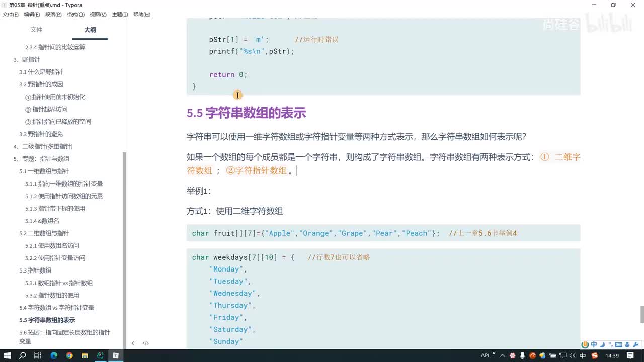Click the pink flower tray icon

[512, 355]
